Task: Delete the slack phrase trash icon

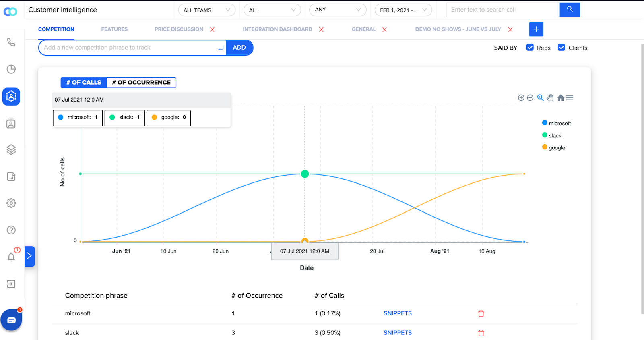Action: point(481,333)
